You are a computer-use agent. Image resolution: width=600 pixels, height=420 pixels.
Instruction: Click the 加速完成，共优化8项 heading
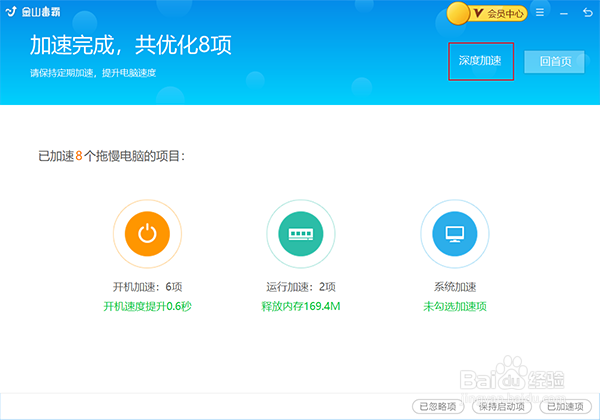pyautogui.click(x=131, y=45)
